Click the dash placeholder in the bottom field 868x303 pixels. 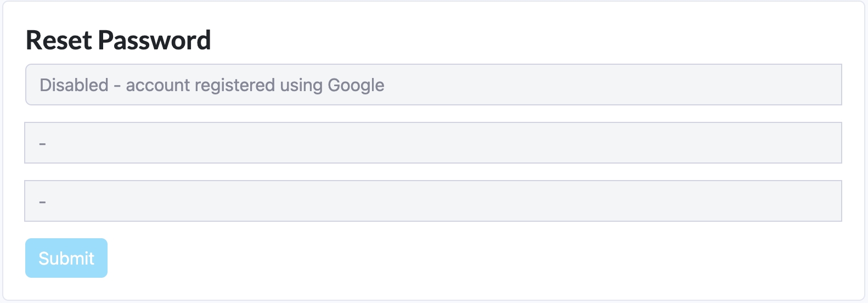[x=43, y=202]
